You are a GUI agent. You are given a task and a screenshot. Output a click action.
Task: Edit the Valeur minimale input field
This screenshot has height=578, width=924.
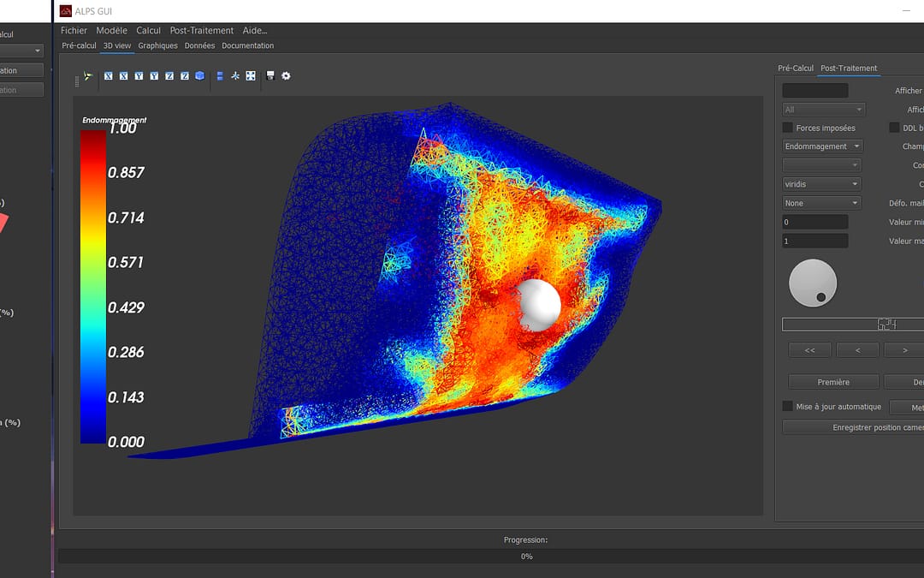pos(814,221)
